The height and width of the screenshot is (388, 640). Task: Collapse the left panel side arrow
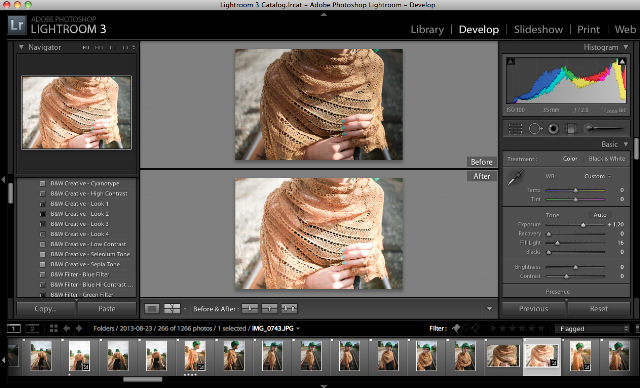3,179
